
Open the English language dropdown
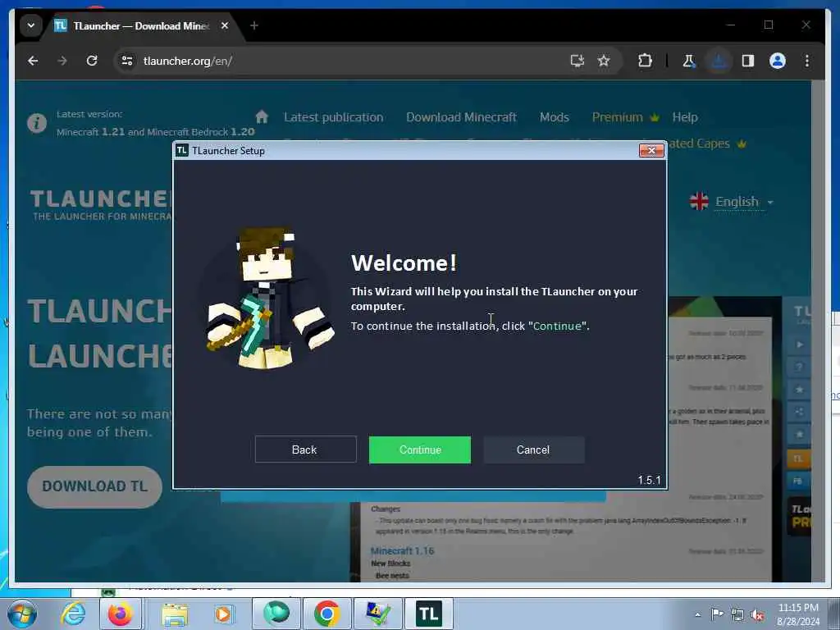pyautogui.click(x=732, y=202)
